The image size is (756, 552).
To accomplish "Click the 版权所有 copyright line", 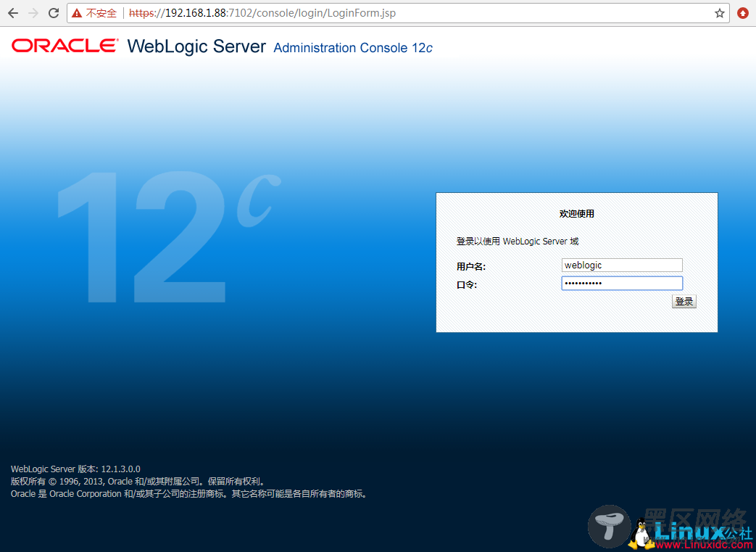I will 138,482.
